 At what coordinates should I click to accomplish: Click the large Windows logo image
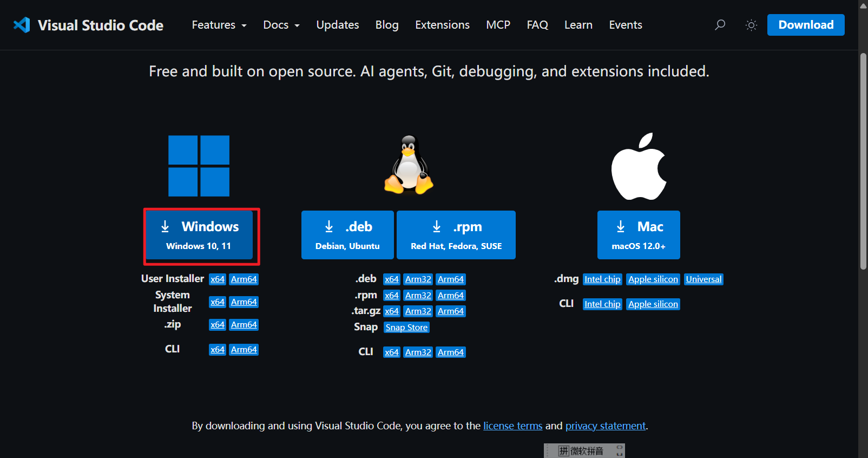click(199, 166)
